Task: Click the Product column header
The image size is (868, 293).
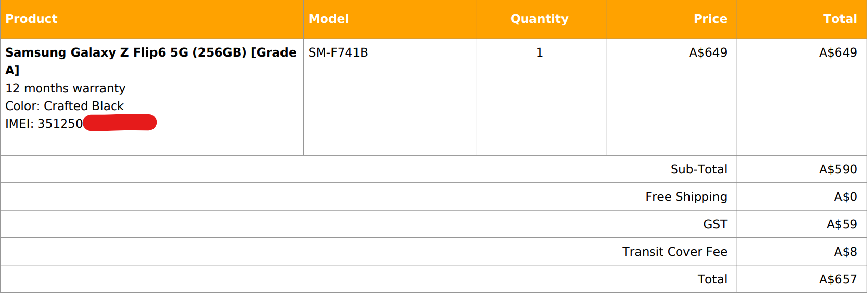Action: tap(31, 19)
